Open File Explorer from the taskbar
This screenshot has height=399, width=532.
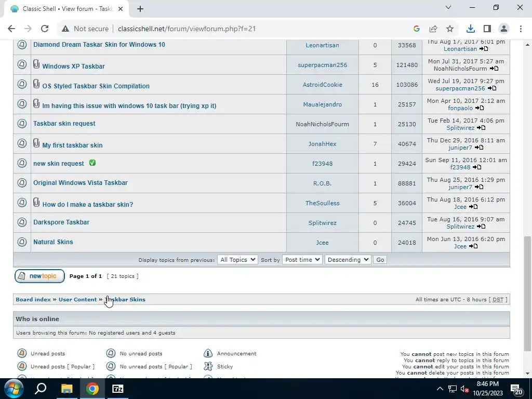[x=67, y=389]
